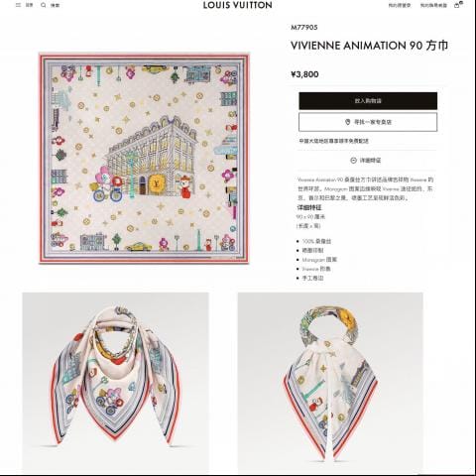Open the shopping bag icon
476x476 pixels.
click(x=457, y=5)
